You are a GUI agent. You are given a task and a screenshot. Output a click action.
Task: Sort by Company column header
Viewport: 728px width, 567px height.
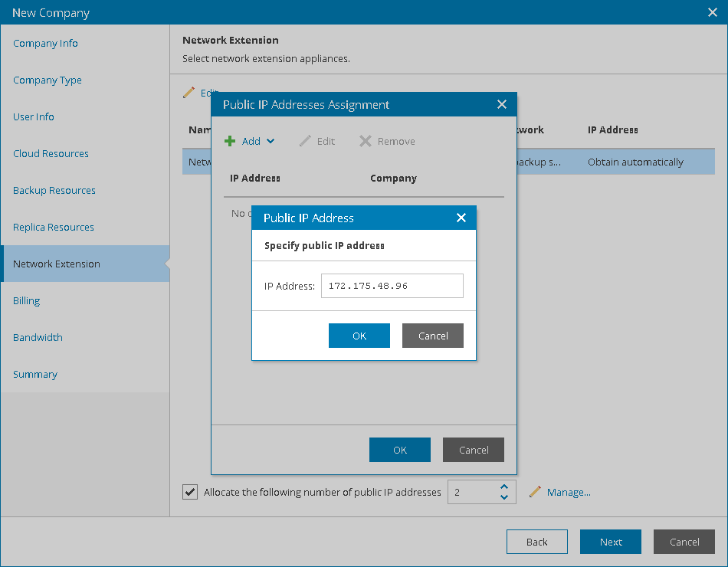click(393, 179)
